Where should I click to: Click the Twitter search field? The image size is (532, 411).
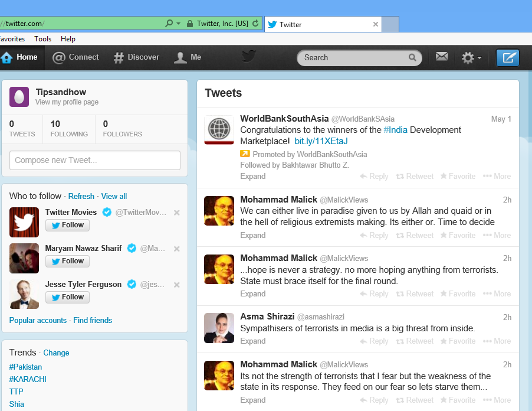[x=359, y=58]
